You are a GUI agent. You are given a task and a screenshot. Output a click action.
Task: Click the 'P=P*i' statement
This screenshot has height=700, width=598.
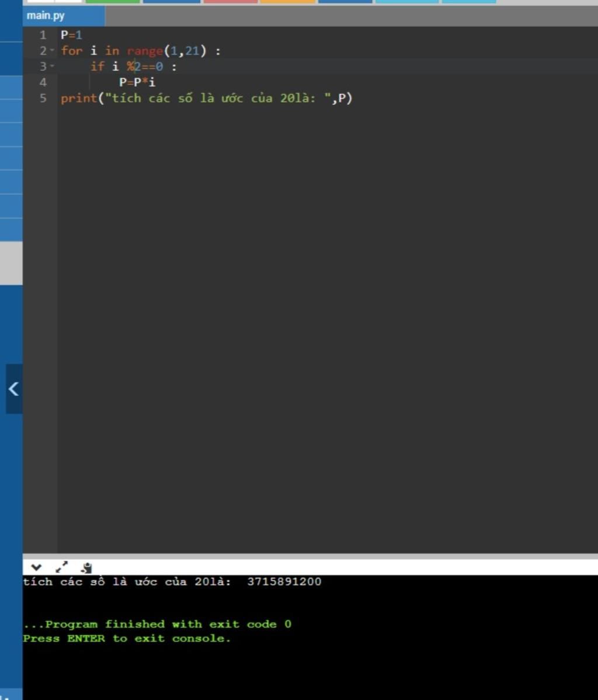137,82
